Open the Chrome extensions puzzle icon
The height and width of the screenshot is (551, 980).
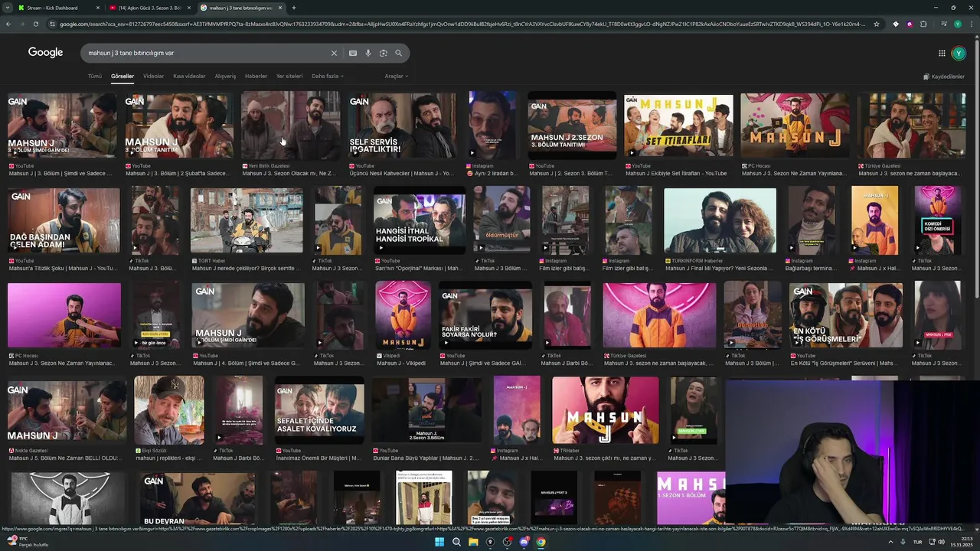(923, 24)
